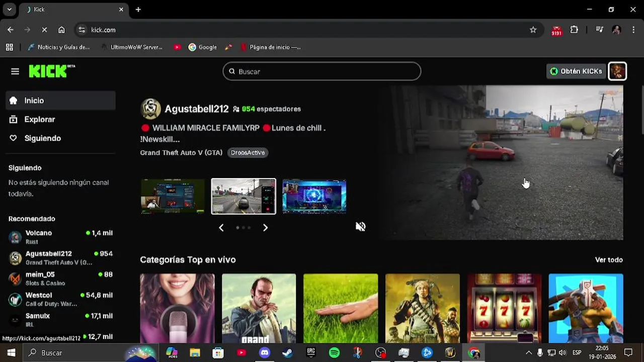The height and width of the screenshot is (362, 644).
Task: Open Agustabell212 channel avatar in featured banner
Action: point(150,109)
